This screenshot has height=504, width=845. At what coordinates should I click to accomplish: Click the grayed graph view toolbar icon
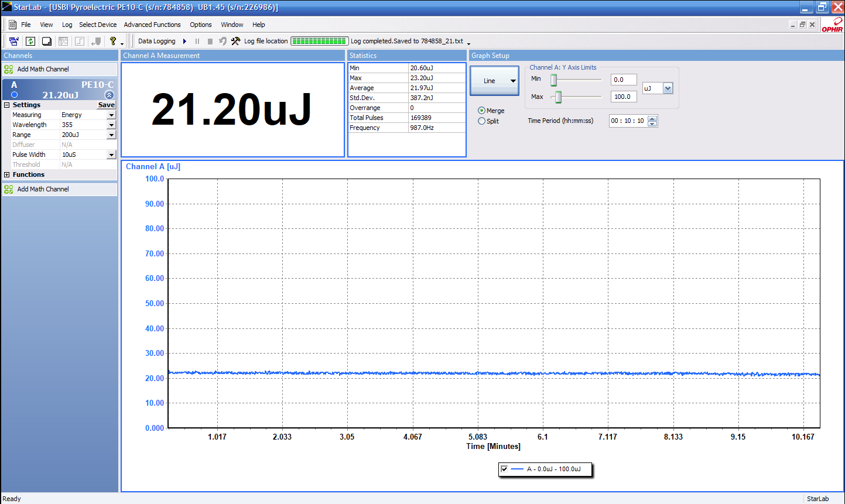pyautogui.click(x=63, y=41)
